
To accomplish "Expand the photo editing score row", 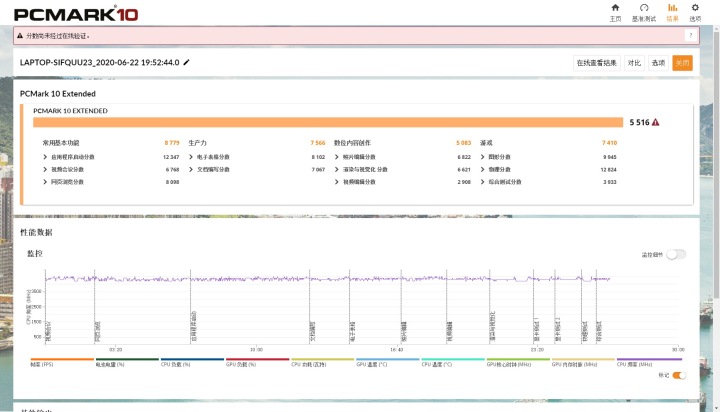I will 402,157.
